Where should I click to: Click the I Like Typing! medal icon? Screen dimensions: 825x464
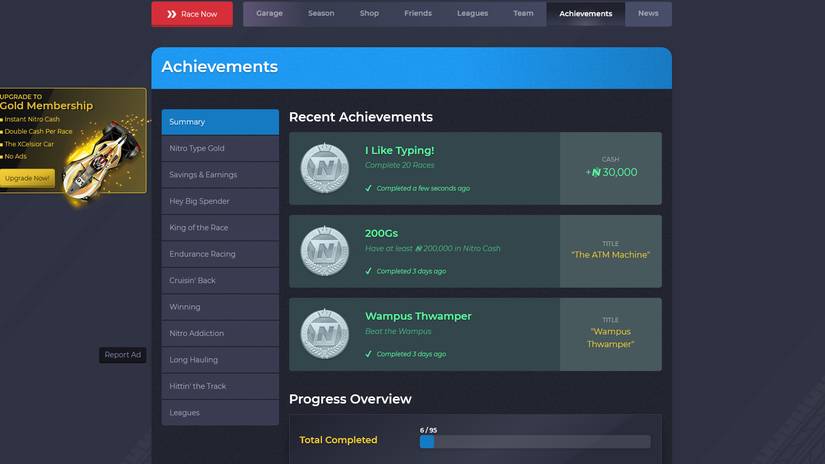coord(325,168)
